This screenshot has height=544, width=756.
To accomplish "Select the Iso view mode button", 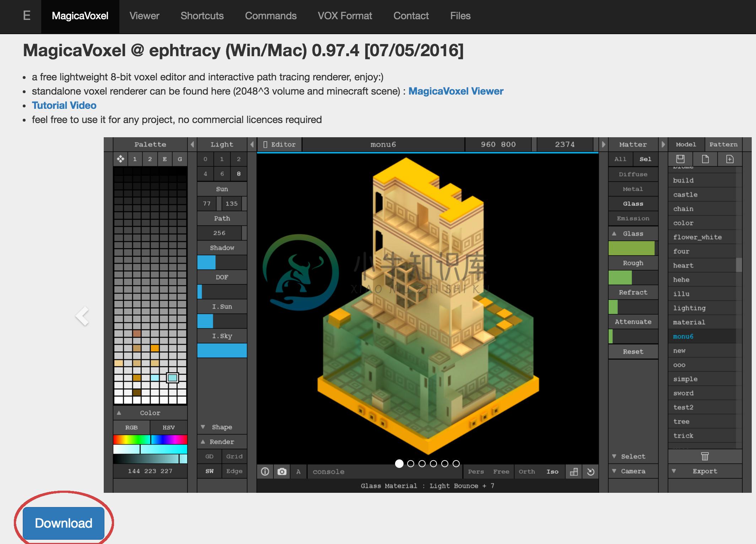I will click(x=552, y=472).
